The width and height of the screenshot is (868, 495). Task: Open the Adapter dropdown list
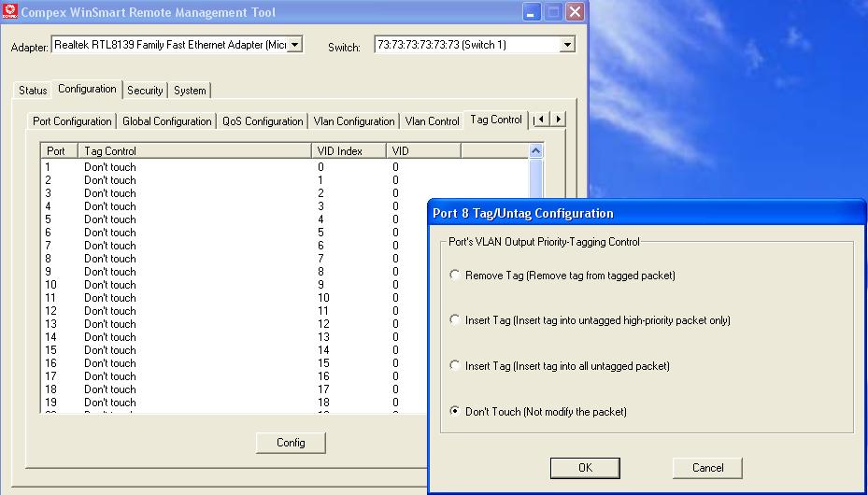point(295,45)
